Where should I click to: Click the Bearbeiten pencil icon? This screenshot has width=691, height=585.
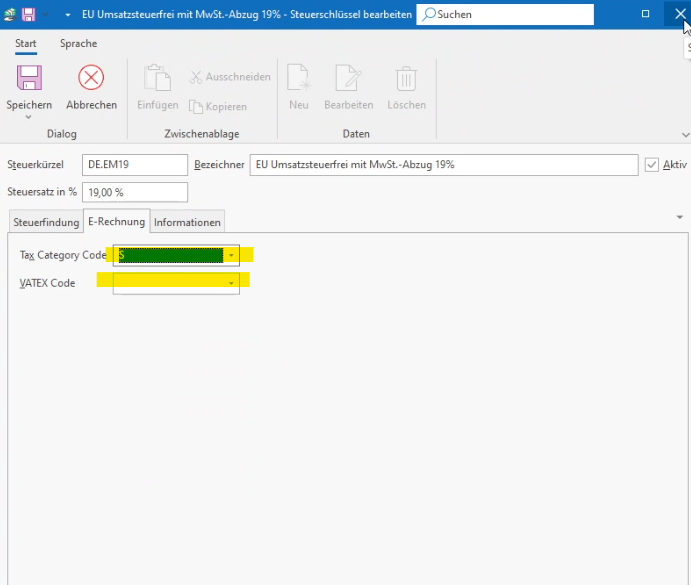point(348,79)
